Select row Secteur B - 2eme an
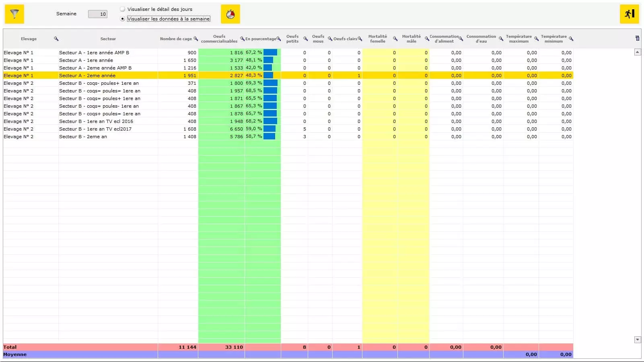Image resolution: width=644 pixels, height=362 pixels. [x=288, y=137]
